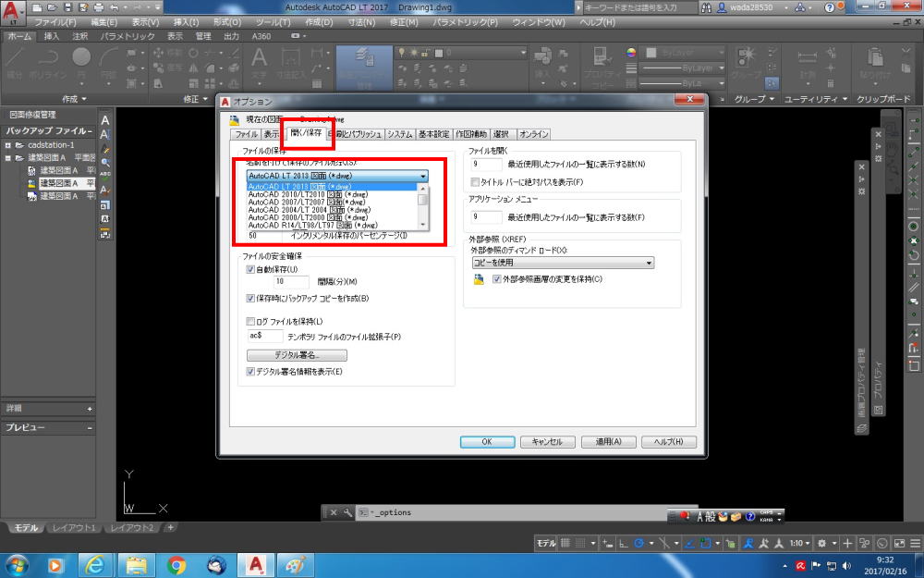Open Paint from the taskbar
Image resolution: width=924 pixels, height=578 pixels.
[x=295, y=566]
